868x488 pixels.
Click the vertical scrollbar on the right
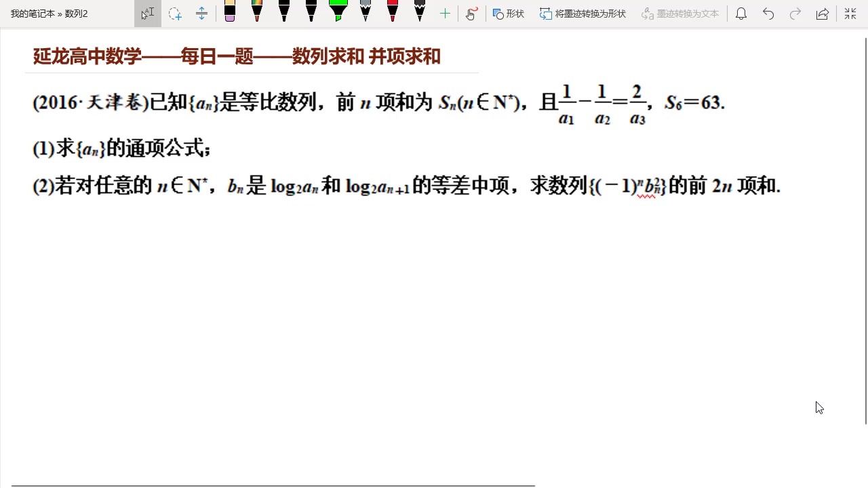click(x=866, y=230)
